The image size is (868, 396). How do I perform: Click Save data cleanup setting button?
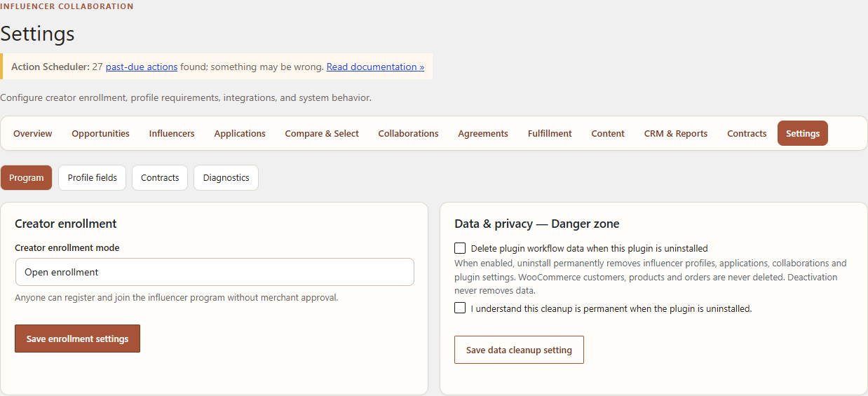[519, 350]
